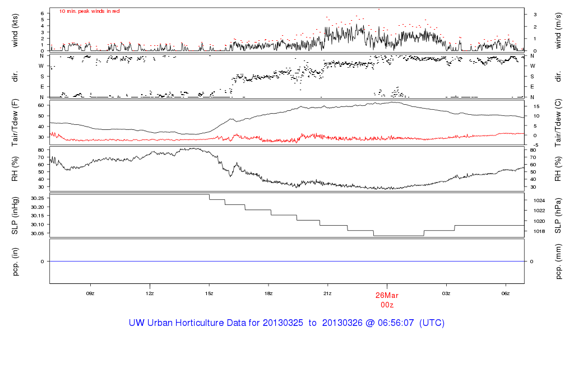This screenshot has height=392, width=574.
Task: Click the 'Tair/Tdew (C)' axis label
Action: pyautogui.click(x=559, y=122)
